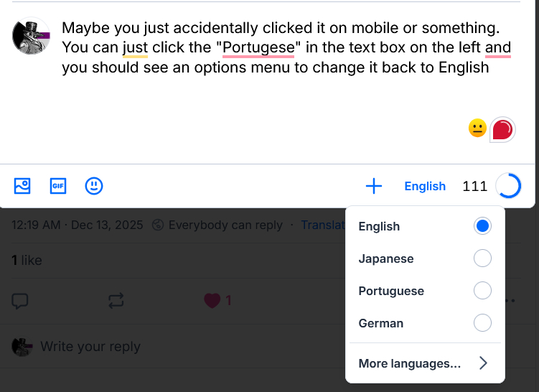The height and width of the screenshot is (392, 539).
Task: Select the English radio button
Action: [x=483, y=226]
